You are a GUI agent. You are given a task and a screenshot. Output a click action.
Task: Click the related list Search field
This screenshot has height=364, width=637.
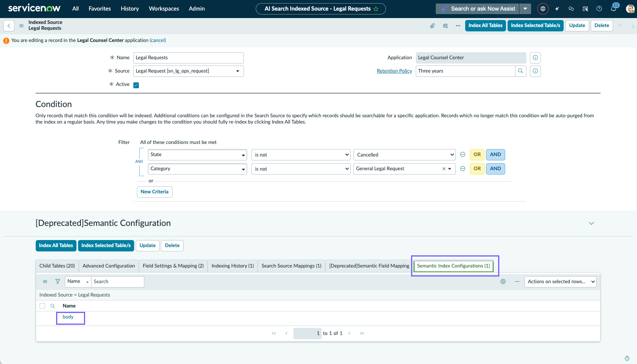pyautogui.click(x=118, y=282)
